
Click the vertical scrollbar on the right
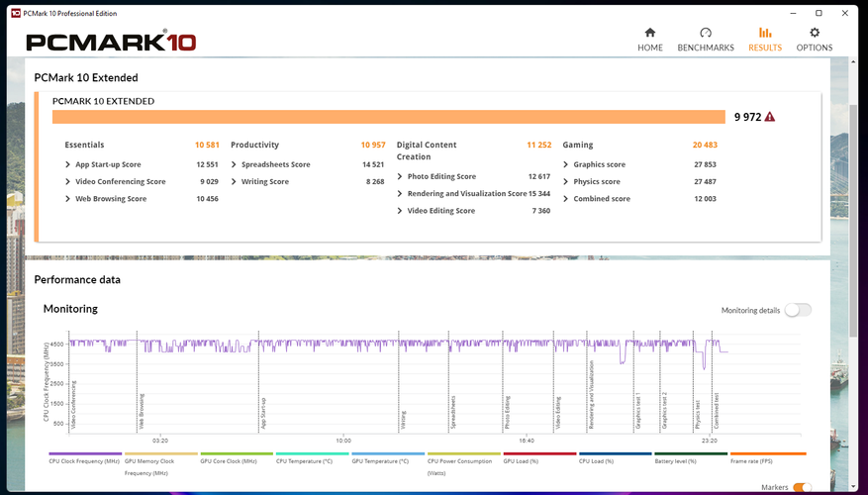[x=854, y=247]
